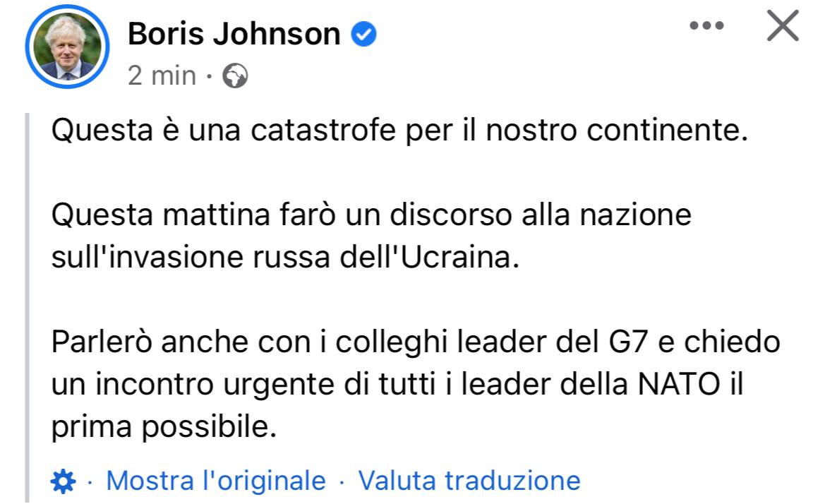Show original via "Mostra l'originale"
Viewport: 825px width, 504px height.
click(x=216, y=481)
